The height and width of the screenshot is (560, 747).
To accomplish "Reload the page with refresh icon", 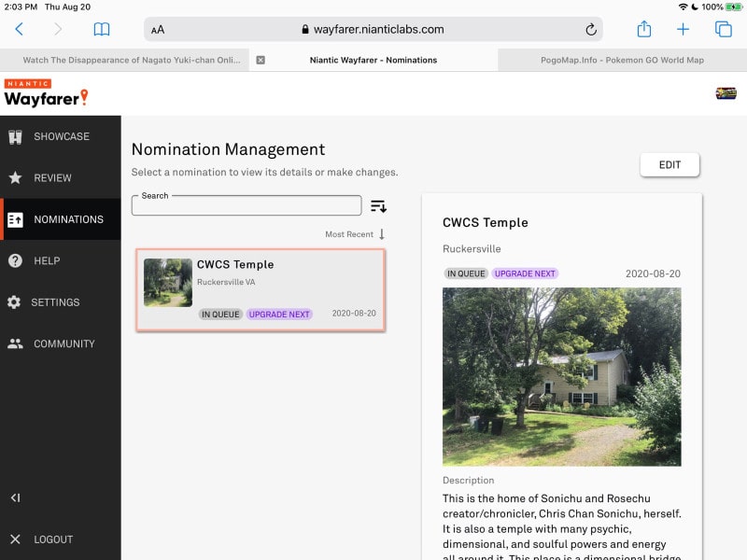I will pos(591,30).
